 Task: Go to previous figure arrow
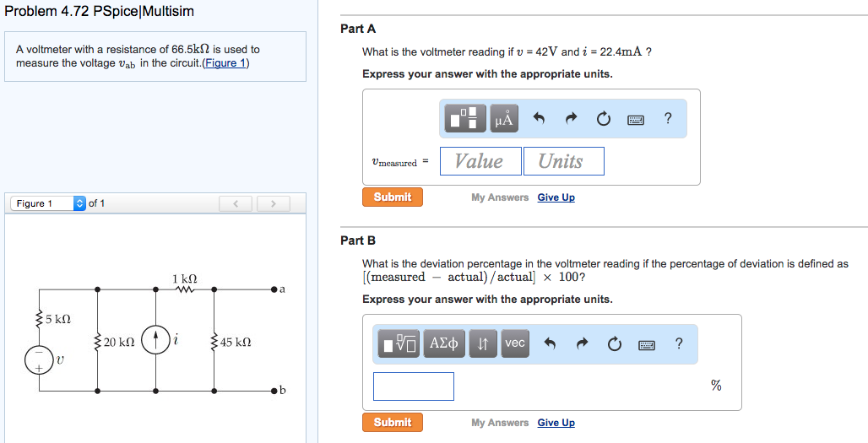236,203
